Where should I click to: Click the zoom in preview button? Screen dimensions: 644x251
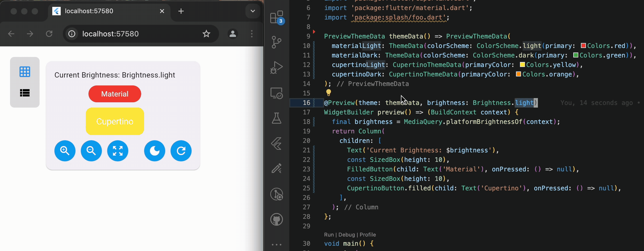(x=65, y=151)
